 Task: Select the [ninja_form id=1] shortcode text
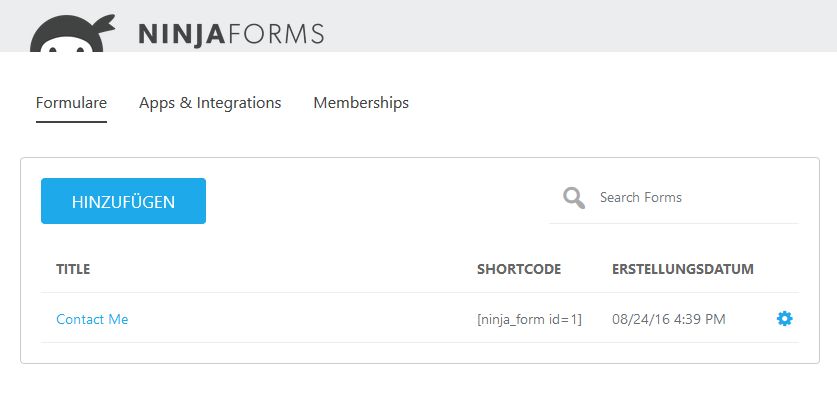click(530, 319)
